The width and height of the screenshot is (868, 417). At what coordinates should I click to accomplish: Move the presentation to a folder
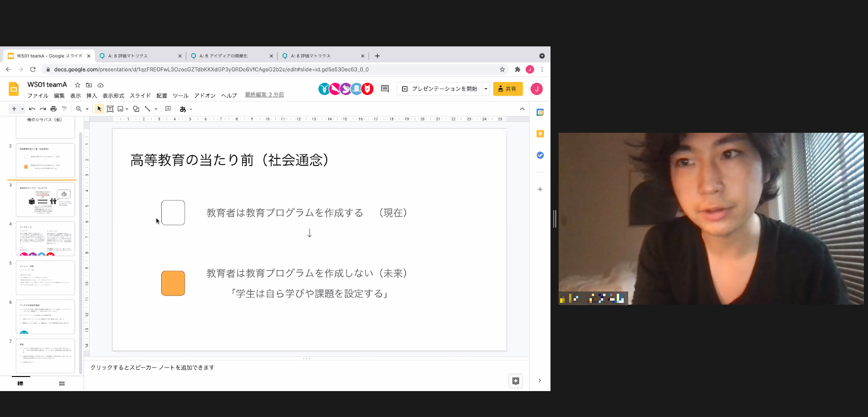pos(89,85)
